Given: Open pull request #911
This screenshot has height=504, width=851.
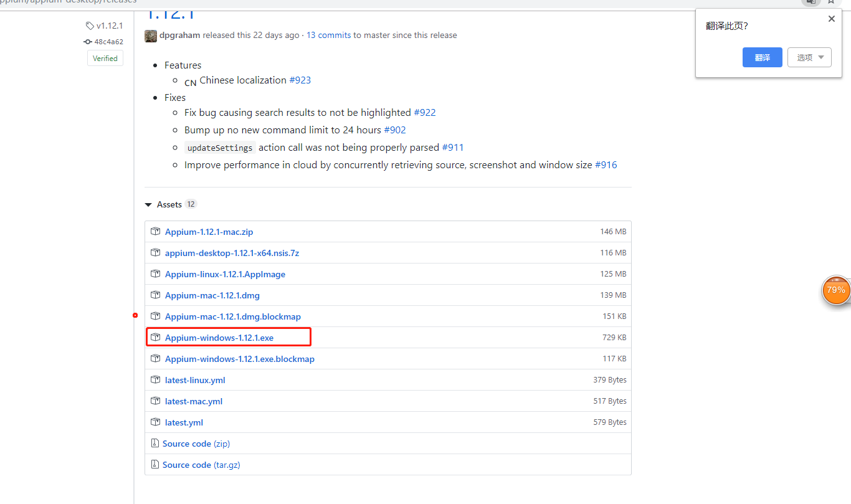Looking at the screenshot, I should click(x=453, y=147).
